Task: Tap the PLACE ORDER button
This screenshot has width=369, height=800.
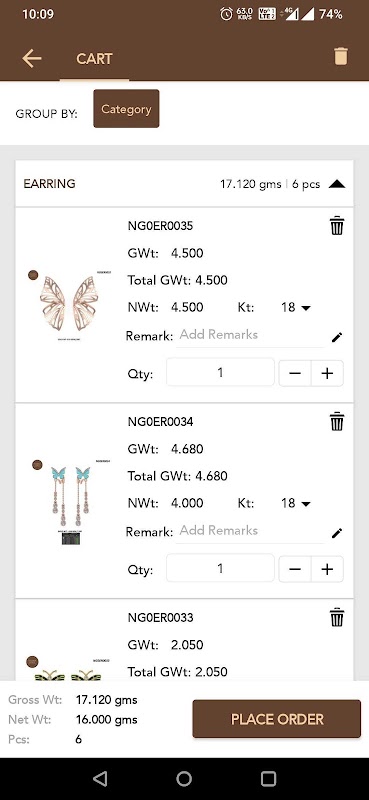Action: [277, 719]
